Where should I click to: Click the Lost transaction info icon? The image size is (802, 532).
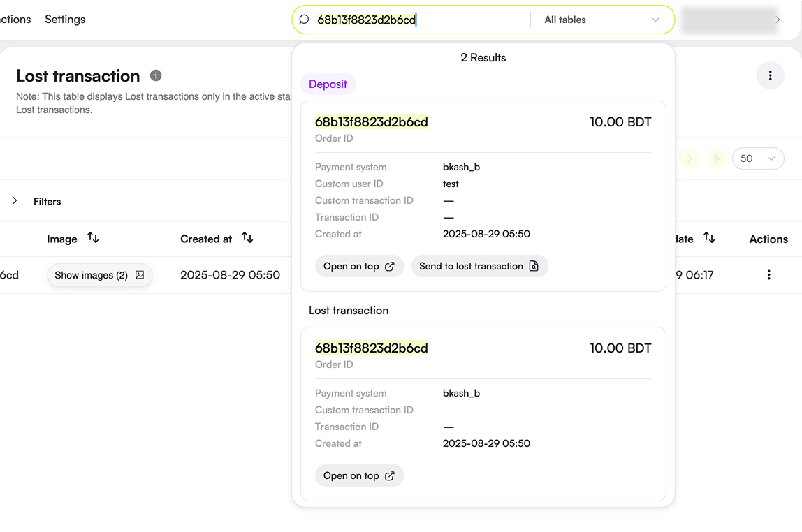(156, 75)
